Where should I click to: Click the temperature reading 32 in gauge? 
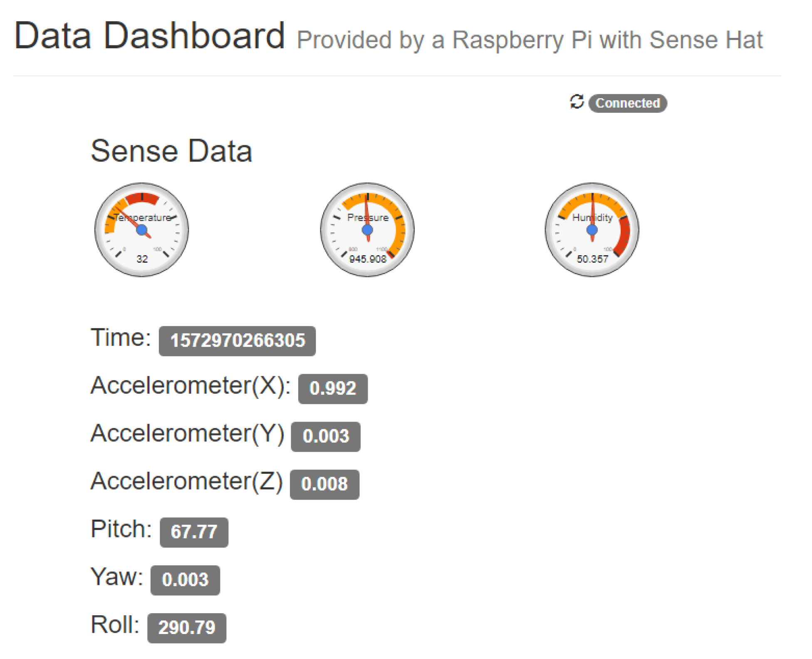(x=142, y=259)
